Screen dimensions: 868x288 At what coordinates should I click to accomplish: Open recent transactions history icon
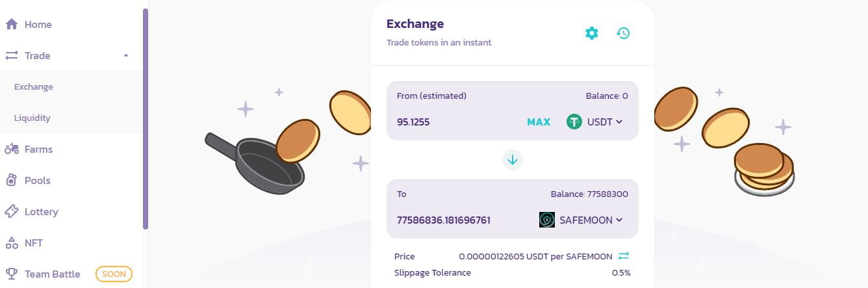623,33
